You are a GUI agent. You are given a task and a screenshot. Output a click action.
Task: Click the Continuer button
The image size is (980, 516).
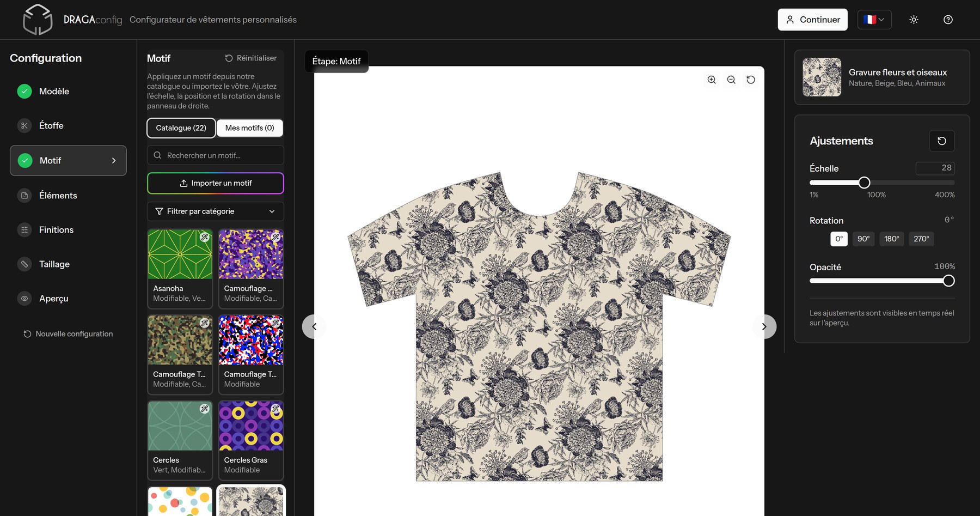(x=812, y=20)
